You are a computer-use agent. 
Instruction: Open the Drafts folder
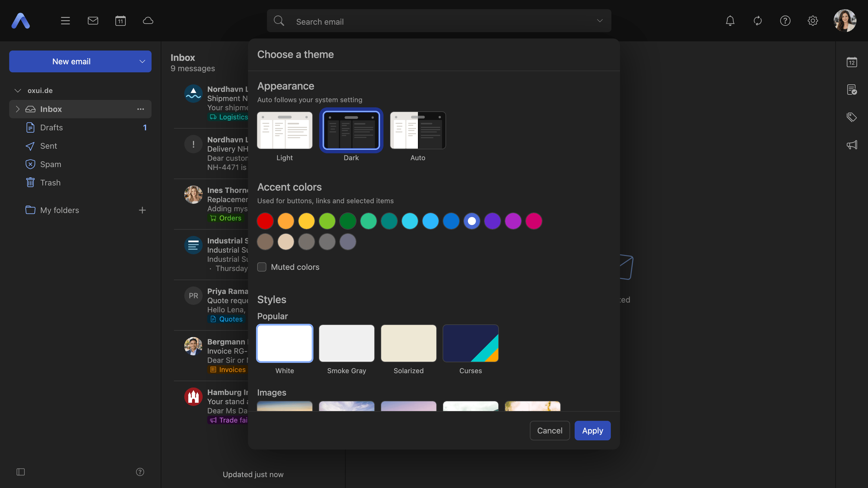click(x=80, y=127)
